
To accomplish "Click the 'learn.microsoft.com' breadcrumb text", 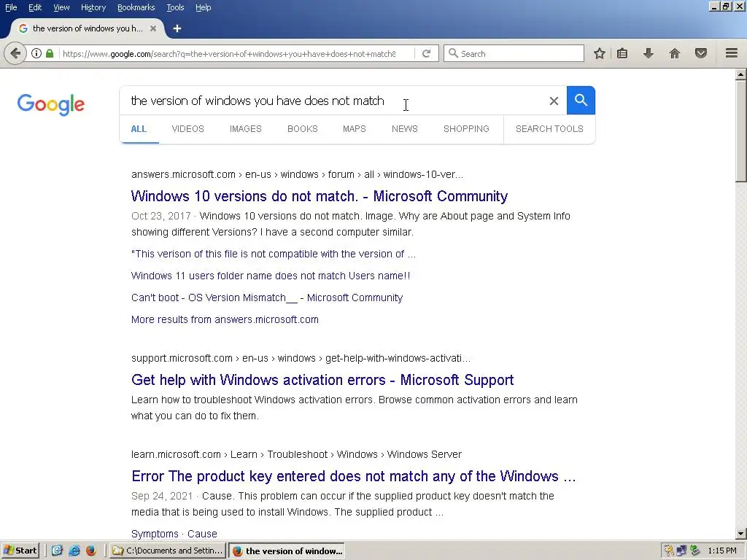I will [x=177, y=454].
